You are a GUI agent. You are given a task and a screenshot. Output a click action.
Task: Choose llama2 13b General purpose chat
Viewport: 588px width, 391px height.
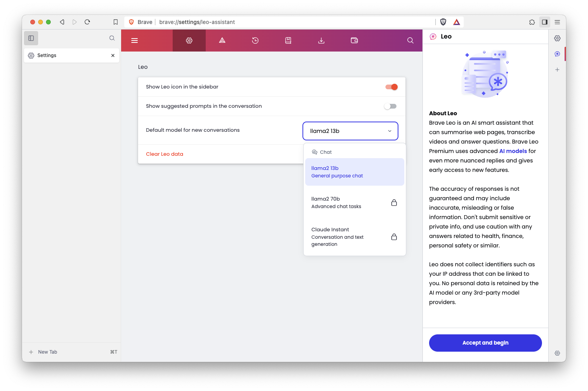point(355,172)
